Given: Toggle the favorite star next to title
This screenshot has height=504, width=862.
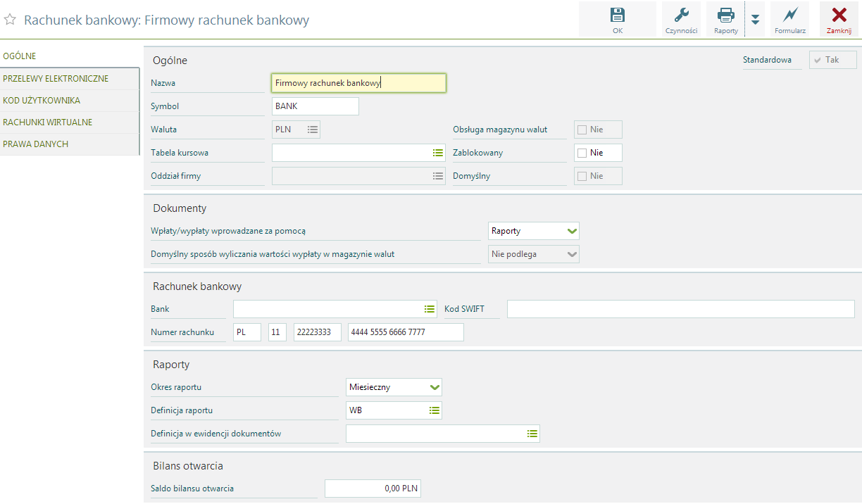Looking at the screenshot, I should tap(11, 20).
